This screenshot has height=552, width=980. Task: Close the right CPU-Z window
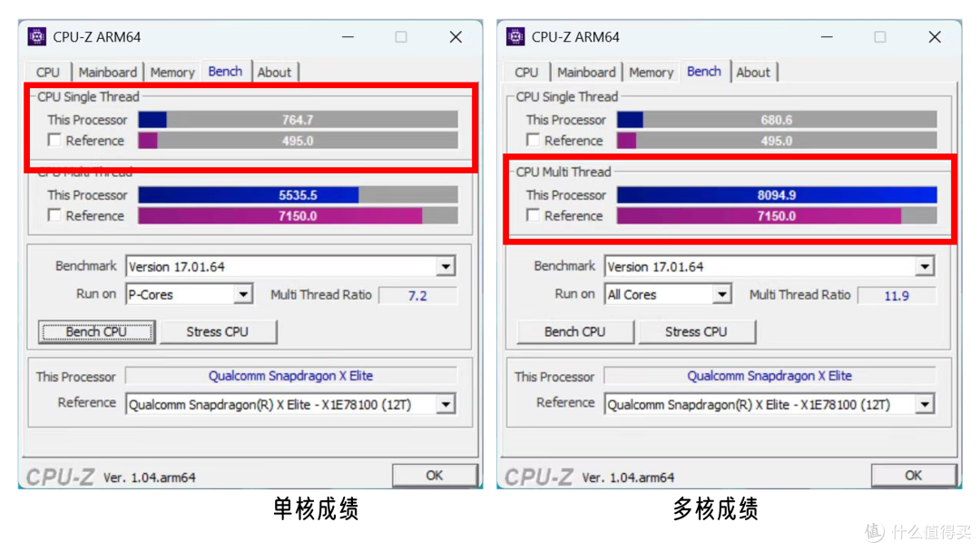[935, 37]
